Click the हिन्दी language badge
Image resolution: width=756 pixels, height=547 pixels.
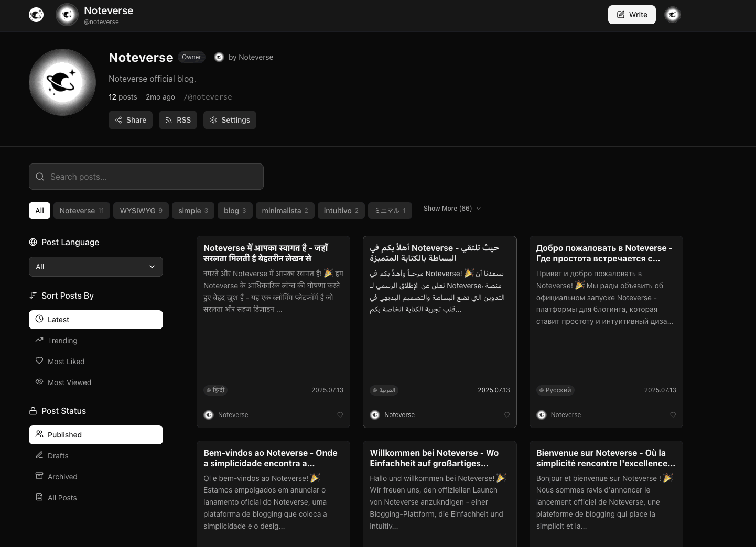215,390
